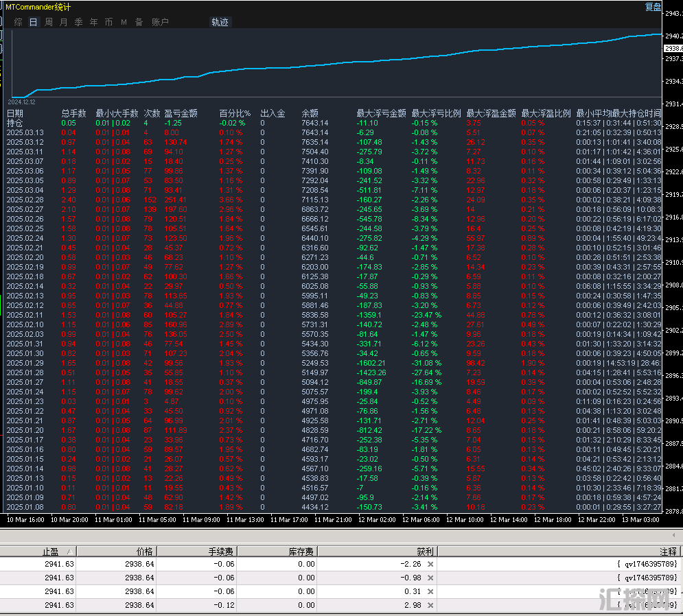Image resolution: width=683 pixels, height=616 pixels.
Task: Open the 季 quarterly tab
Action: click(x=78, y=22)
